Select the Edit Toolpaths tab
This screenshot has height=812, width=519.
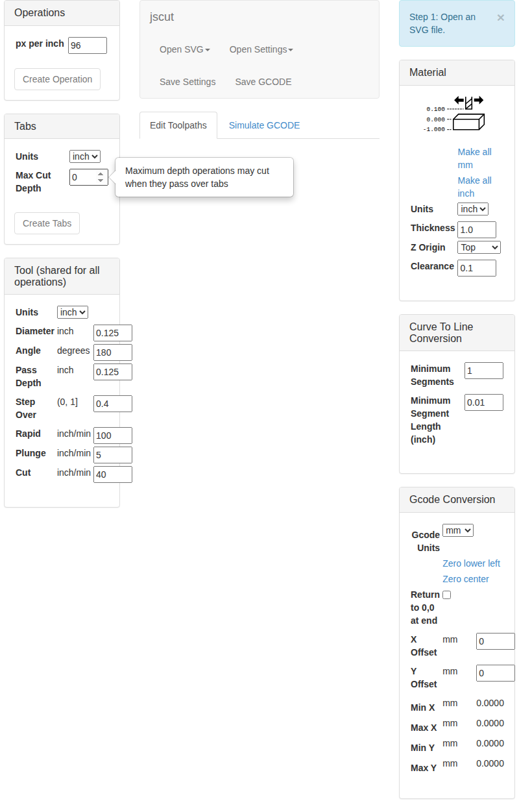click(x=178, y=125)
